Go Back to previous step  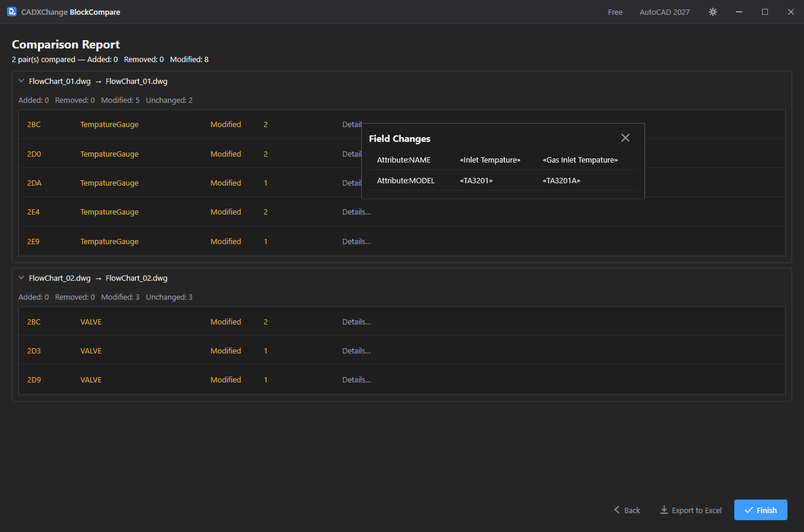point(627,510)
